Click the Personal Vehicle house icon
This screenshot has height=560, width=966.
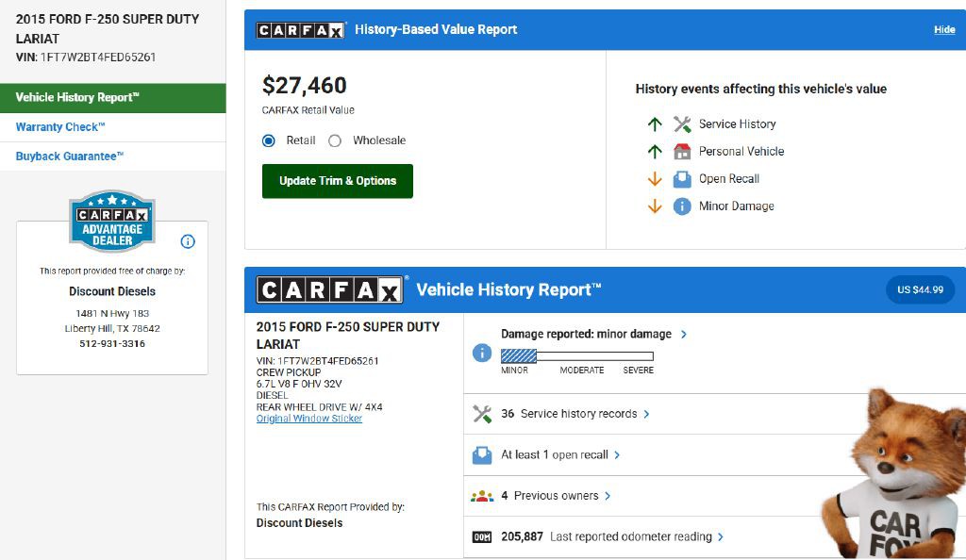pyautogui.click(x=682, y=152)
